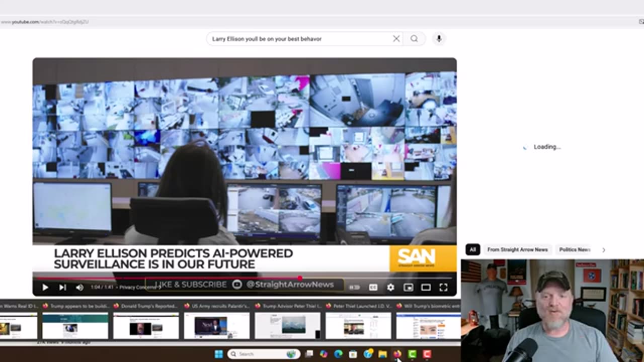Switch to 'Peter Thiel Launched J.D. V...' preview
The width and height of the screenshot is (644, 362).
tap(358, 321)
